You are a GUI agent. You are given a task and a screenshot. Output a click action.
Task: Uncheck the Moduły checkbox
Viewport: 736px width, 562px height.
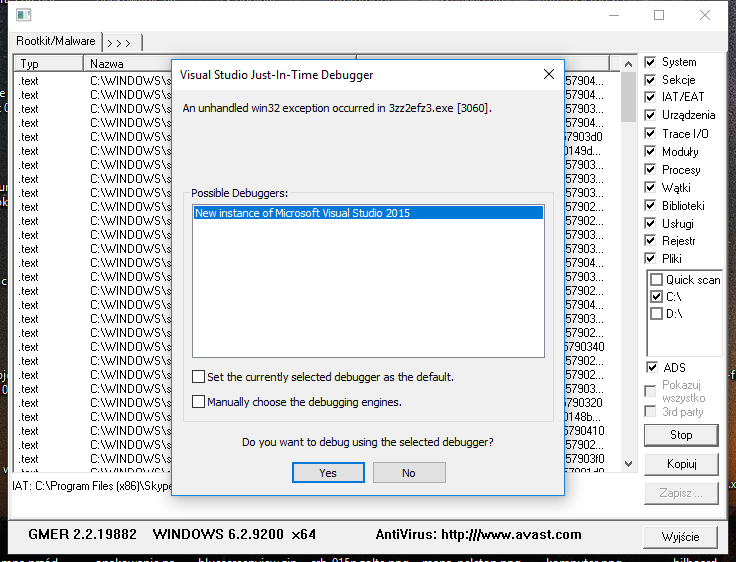(x=650, y=151)
